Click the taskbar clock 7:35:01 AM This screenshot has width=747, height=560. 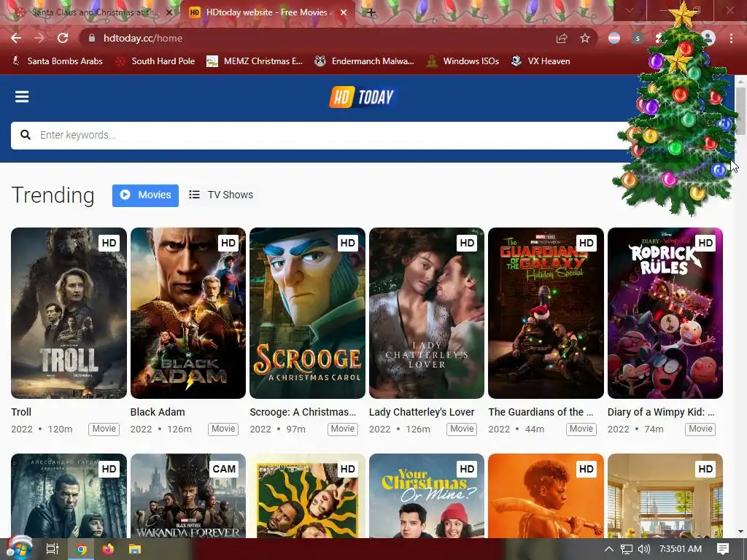click(x=681, y=549)
